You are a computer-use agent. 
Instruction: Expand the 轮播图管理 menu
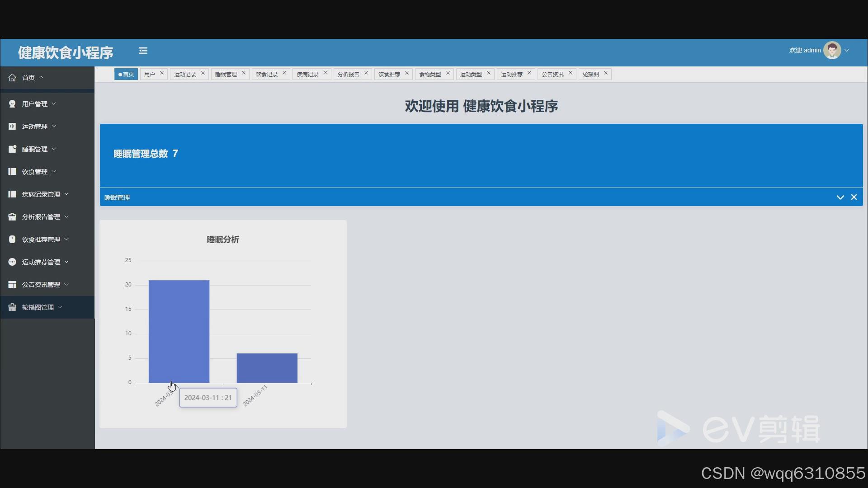[47, 307]
